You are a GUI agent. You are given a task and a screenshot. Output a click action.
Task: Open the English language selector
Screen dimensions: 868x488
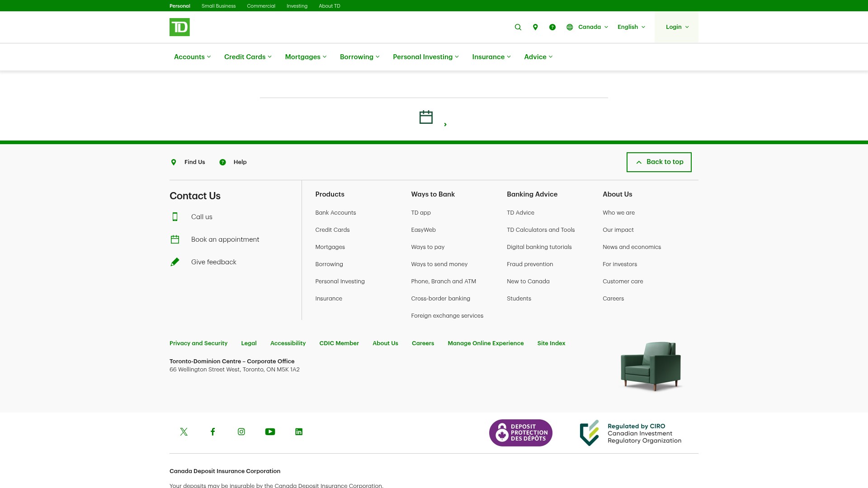click(x=631, y=27)
